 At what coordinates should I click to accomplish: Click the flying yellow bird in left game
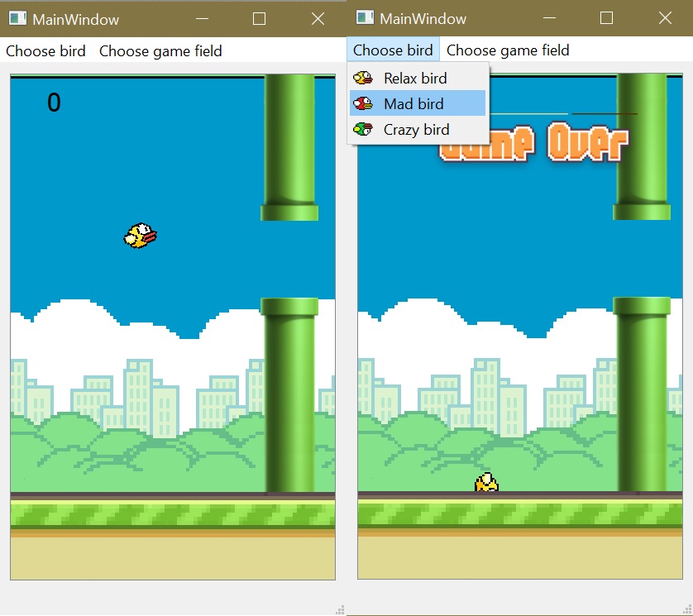141,236
